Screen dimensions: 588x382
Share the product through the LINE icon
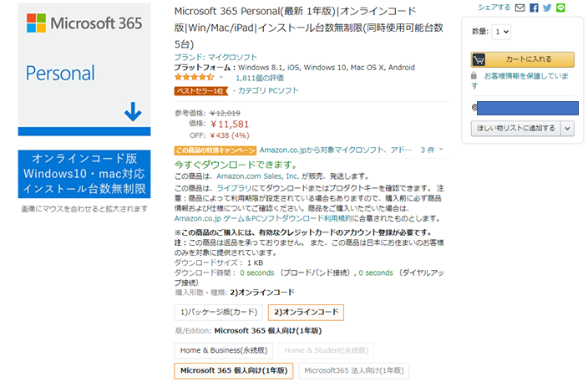point(560,8)
